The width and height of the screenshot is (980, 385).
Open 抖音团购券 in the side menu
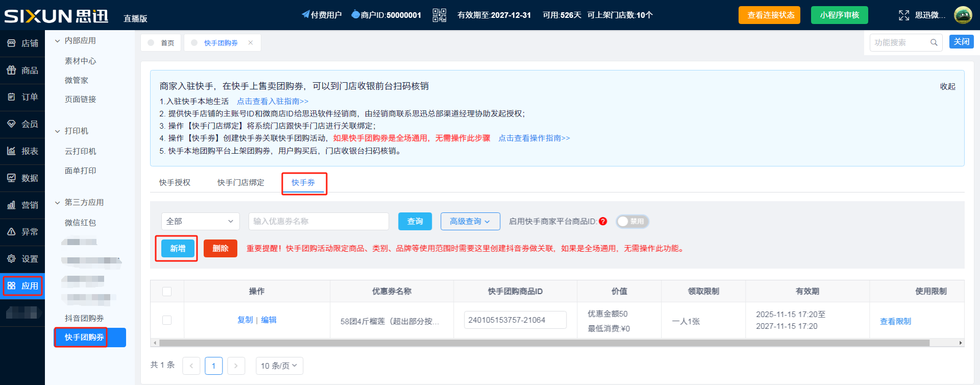pyautogui.click(x=84, y=319)
